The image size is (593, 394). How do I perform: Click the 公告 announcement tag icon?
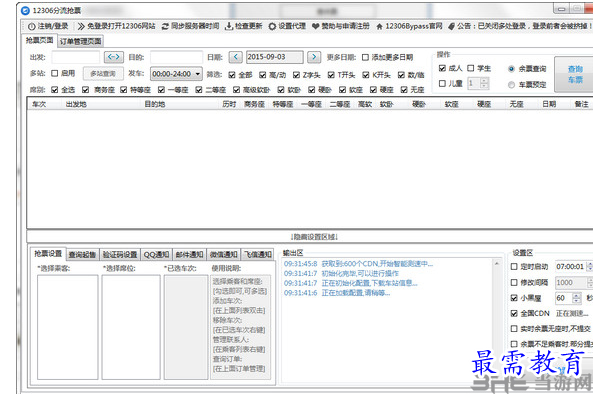pos(451,26)
